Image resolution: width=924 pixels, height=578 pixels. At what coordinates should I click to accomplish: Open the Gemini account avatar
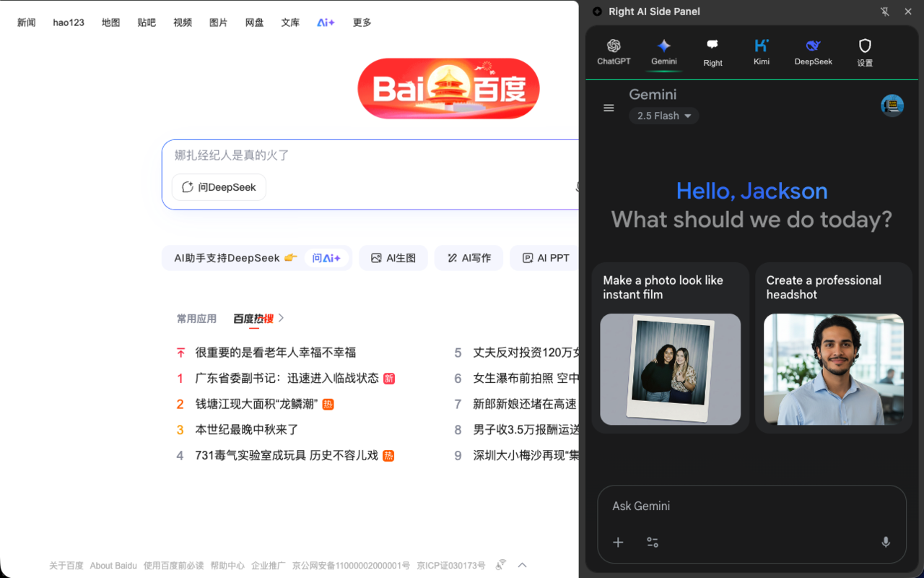tap(892, 105)
